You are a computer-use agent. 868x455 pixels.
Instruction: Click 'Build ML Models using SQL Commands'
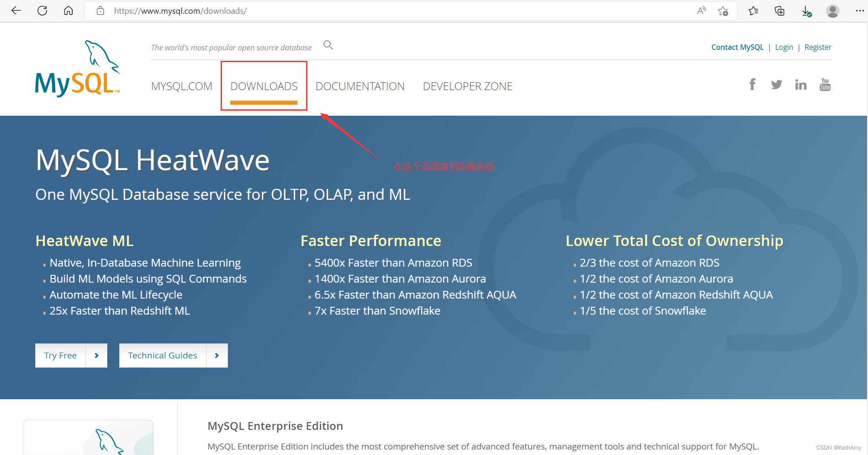(x=148, y=279)
